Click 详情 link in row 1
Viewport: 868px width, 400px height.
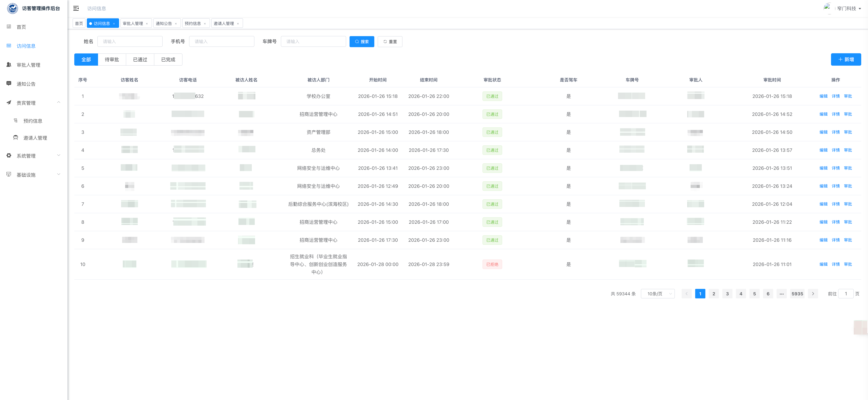(835, 96)
